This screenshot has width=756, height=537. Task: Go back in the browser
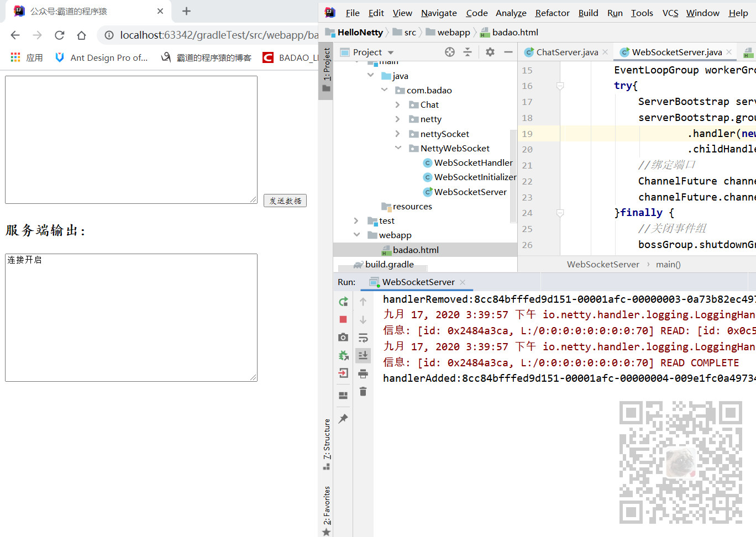pos(15,35)
